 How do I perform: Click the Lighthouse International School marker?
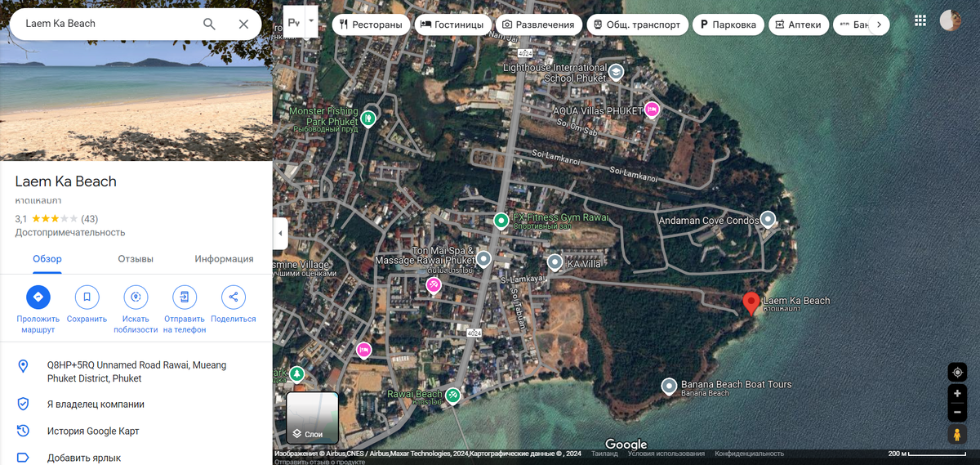coord(617,72)
